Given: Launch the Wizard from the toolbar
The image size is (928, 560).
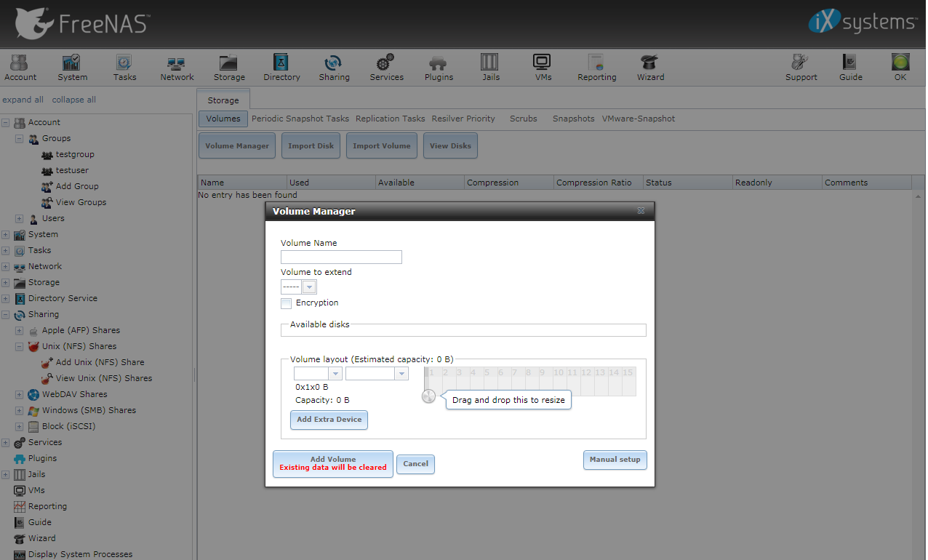Looking at the screenshot, I should [x=650, y=68].
